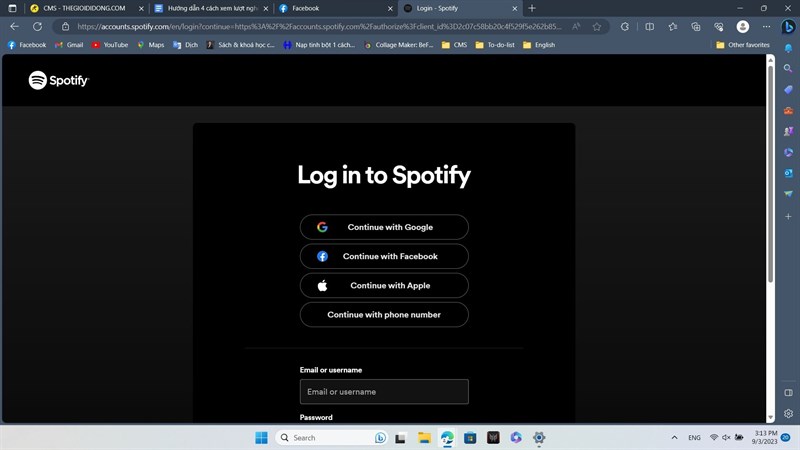Open the taskbar clock and date
Screen dimensions: 800x450
[x=764, y=437]
